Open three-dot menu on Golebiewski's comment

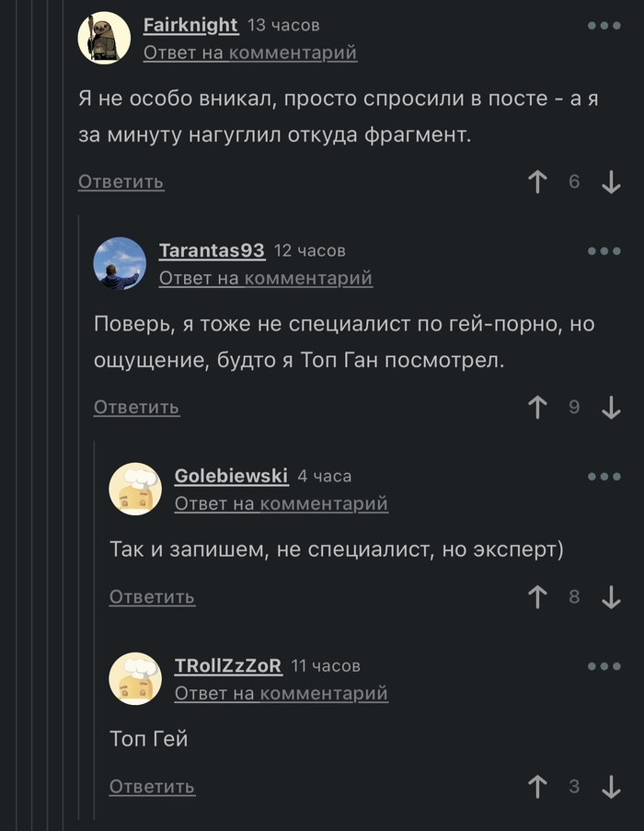point(604,476)
